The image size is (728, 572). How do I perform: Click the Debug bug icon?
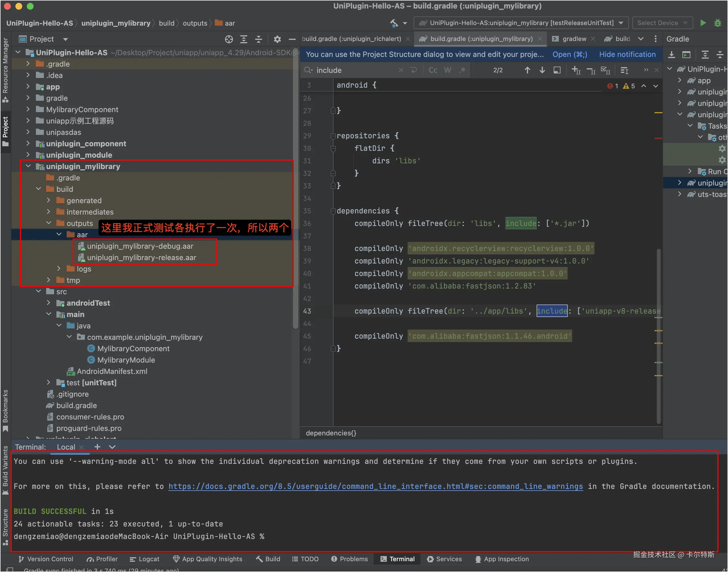click(717, 23)
